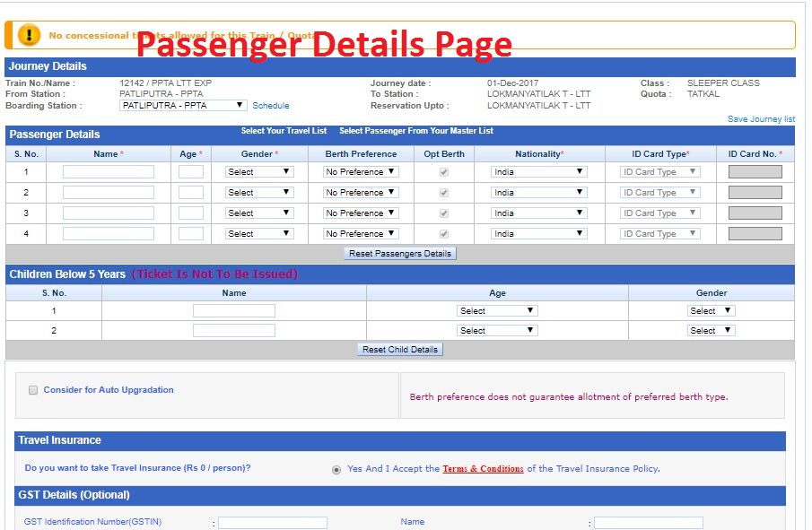
Task: Open Age dropdown for child 1
Action: (497, 310)
